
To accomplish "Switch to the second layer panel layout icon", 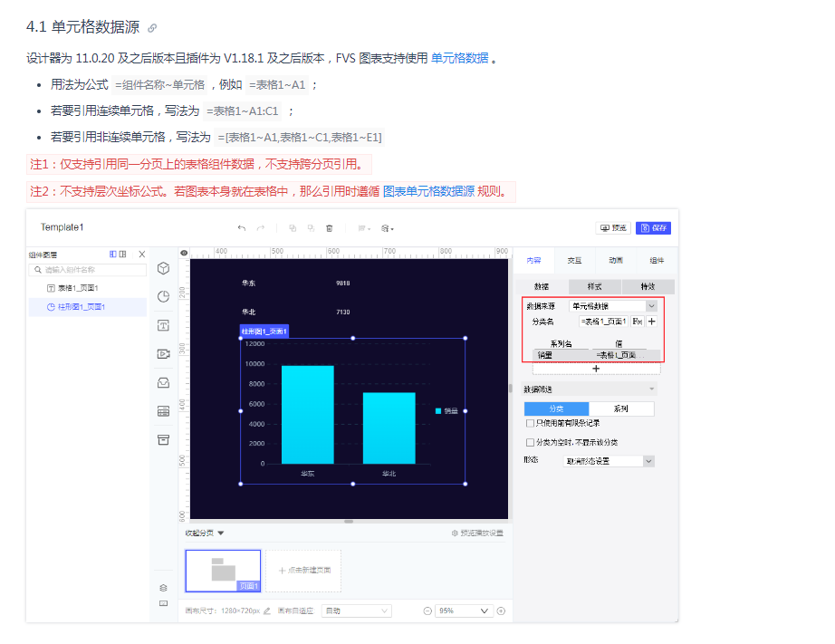I will point(122,255).
